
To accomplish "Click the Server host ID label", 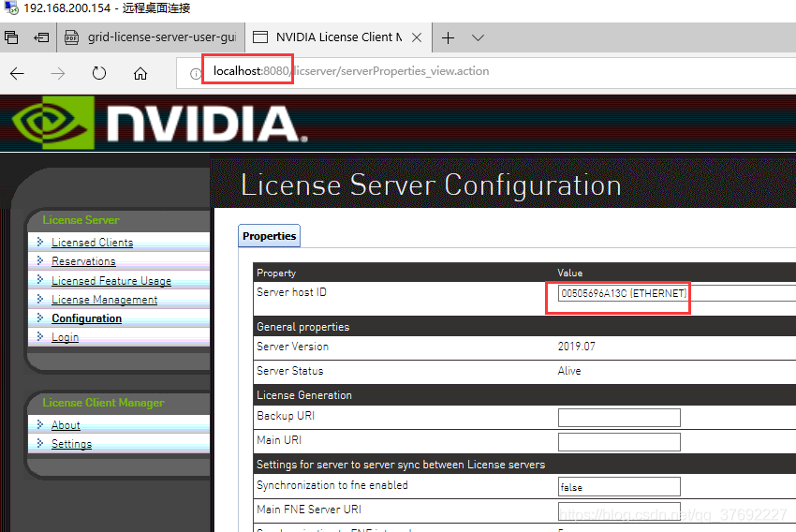I will (x=291, y=292).
